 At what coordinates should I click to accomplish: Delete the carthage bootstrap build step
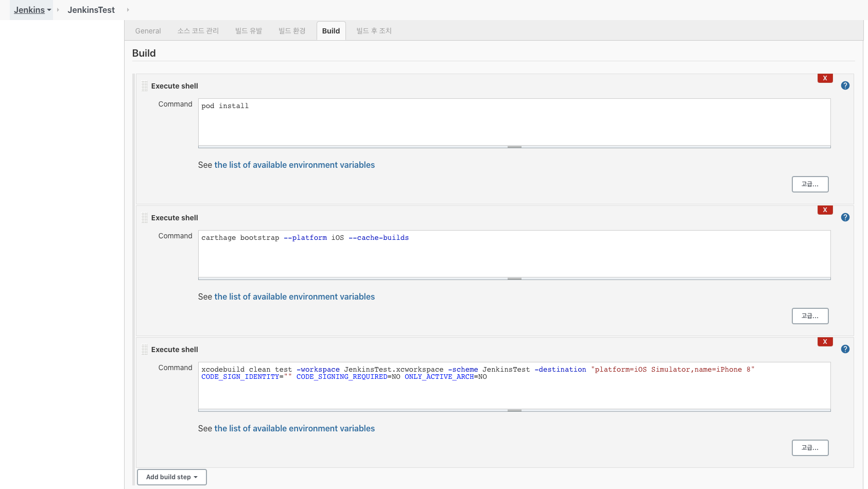click(825, 210)
